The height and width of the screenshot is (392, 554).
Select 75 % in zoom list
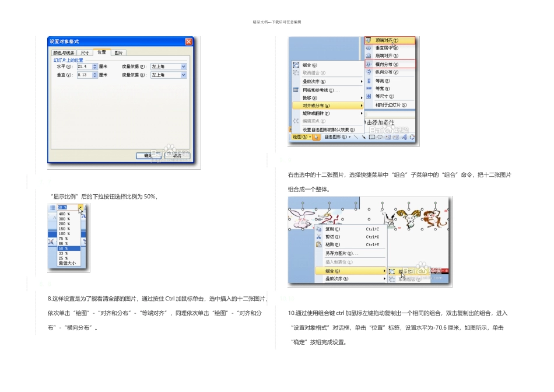click(69, 239)
